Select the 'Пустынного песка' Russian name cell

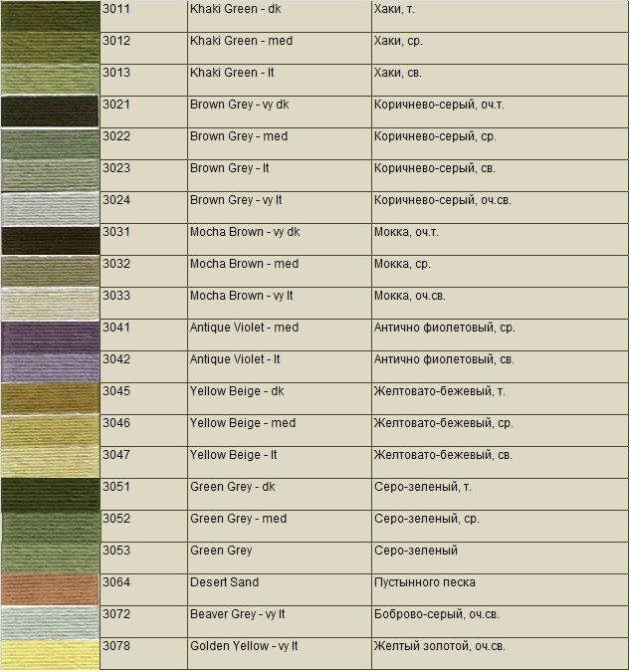click(x=500, y=590)
